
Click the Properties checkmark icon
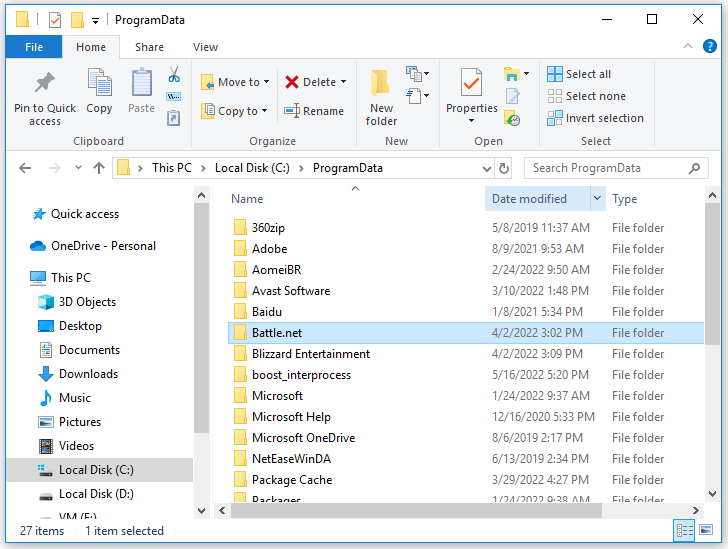pyautogui.click(x=471, y=82)
